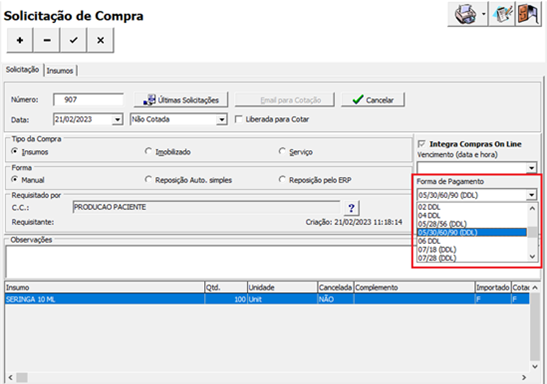This screenshot has width=547, height=384.
Task: Confirm changes with the checkmark button
Action: tap(74, 40)
